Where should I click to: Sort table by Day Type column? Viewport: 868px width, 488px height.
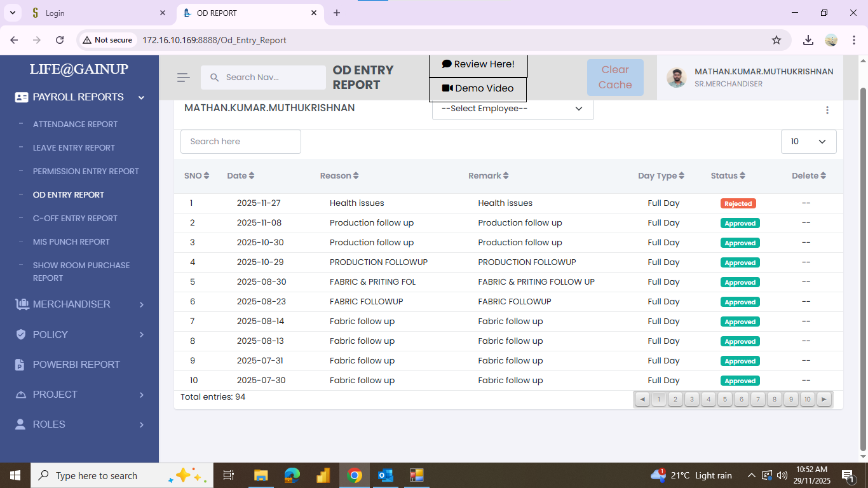tap(661, 176)
